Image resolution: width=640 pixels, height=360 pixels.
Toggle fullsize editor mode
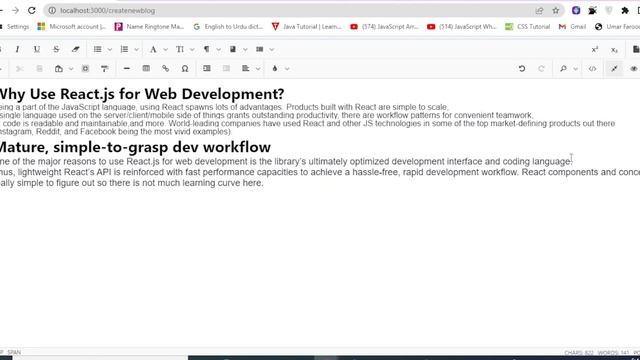[614, 69]
